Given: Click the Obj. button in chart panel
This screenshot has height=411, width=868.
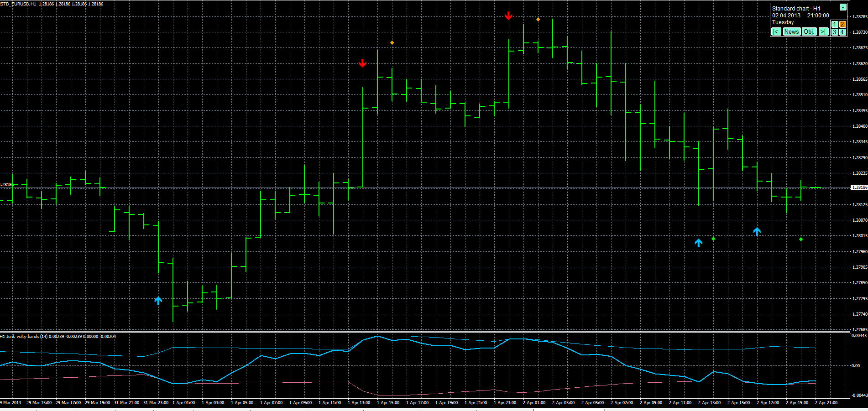Looking at the screenshot, I should point(809,31).
